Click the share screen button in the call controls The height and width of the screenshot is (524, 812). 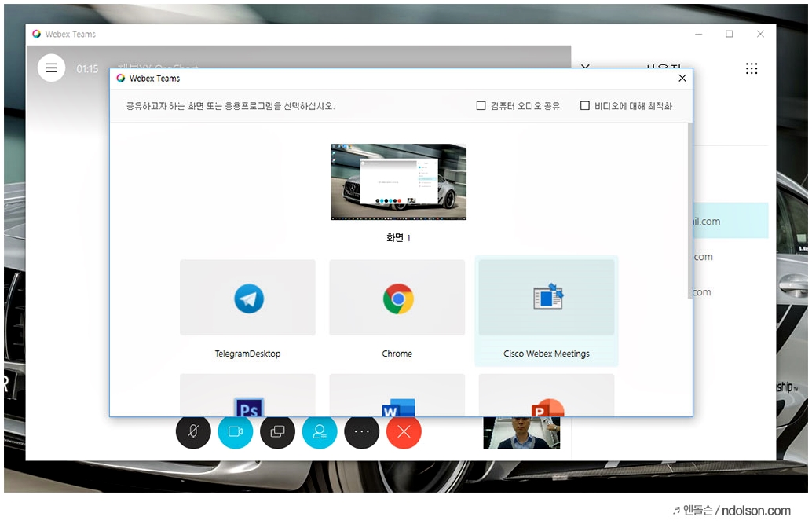[x=277, y=431]
